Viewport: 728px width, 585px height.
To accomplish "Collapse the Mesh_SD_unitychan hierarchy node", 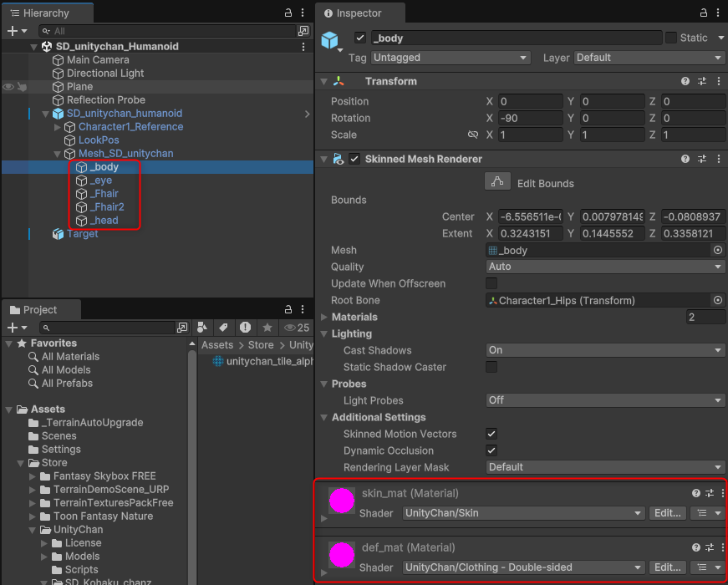I will [58, 154].
